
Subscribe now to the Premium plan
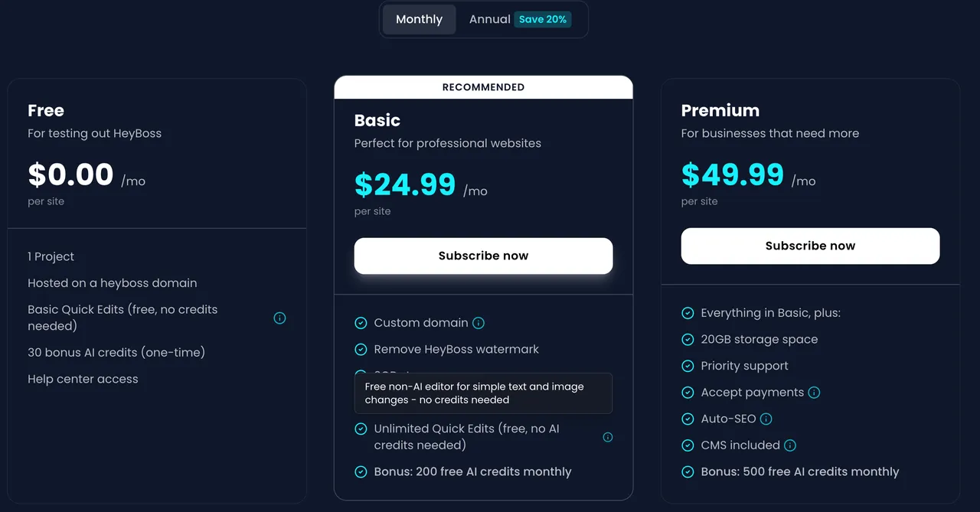click(810, 246)
